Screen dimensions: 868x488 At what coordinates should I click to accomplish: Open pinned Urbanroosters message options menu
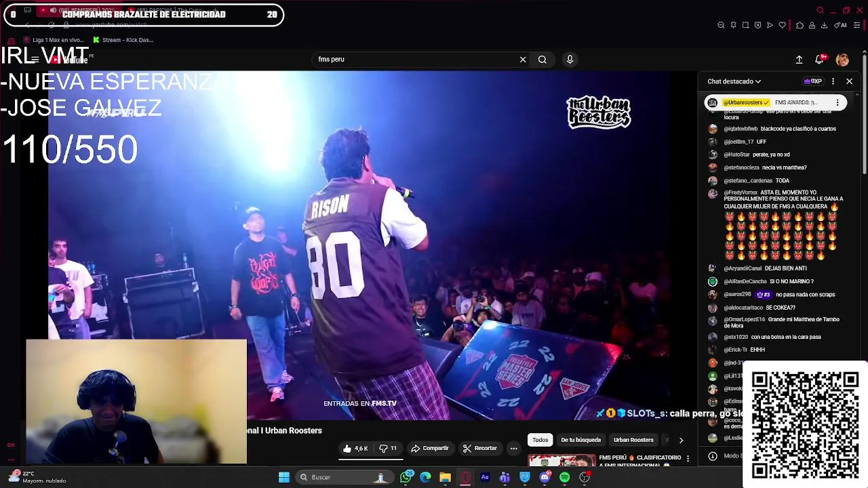click(837, 103)
